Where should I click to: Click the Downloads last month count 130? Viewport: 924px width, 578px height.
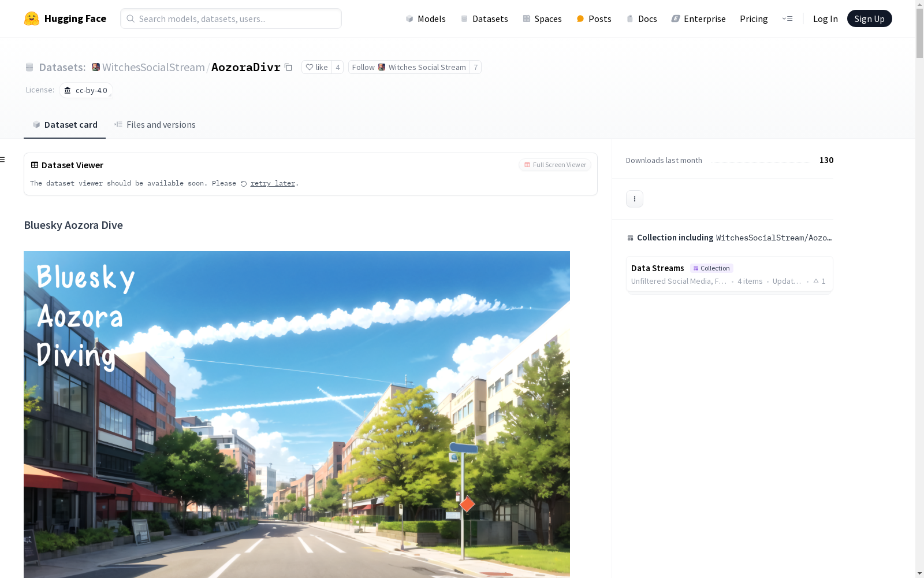point(826,160)
